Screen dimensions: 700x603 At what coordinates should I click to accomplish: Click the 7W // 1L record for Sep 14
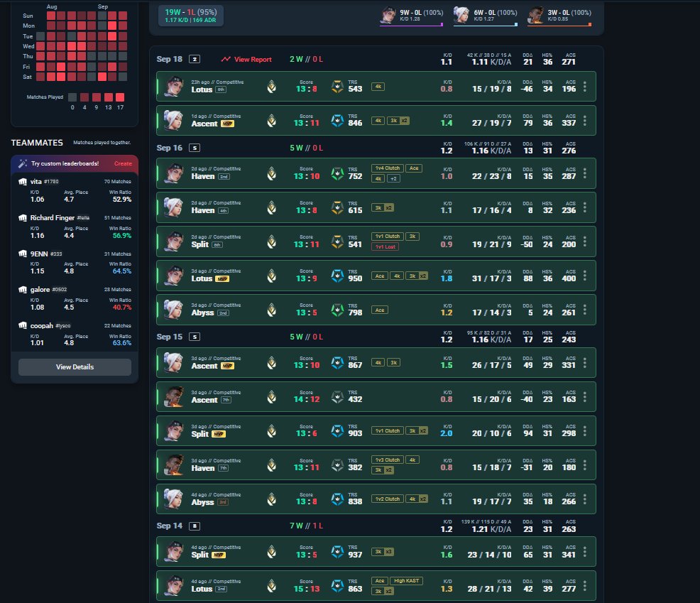306,526
